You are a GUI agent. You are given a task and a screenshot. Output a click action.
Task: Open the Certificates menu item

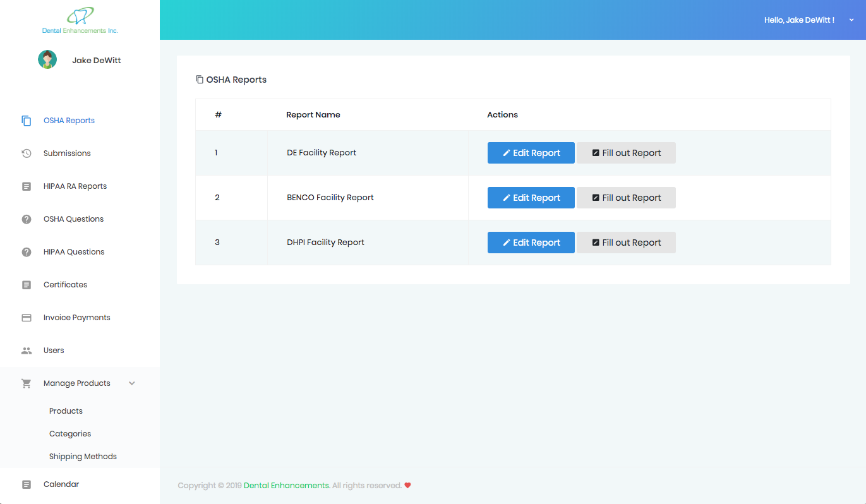65,285
